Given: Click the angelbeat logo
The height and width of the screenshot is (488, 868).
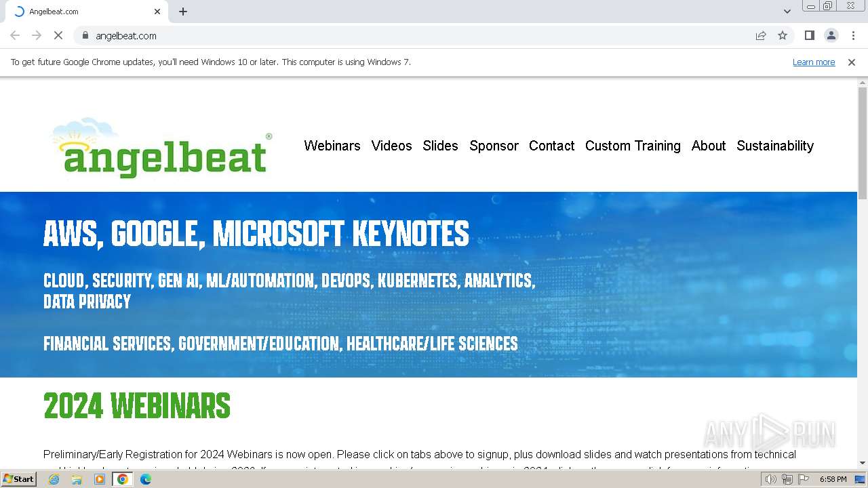Looking at the screenshot, I should pyautogui.click(x=162, y=147).
